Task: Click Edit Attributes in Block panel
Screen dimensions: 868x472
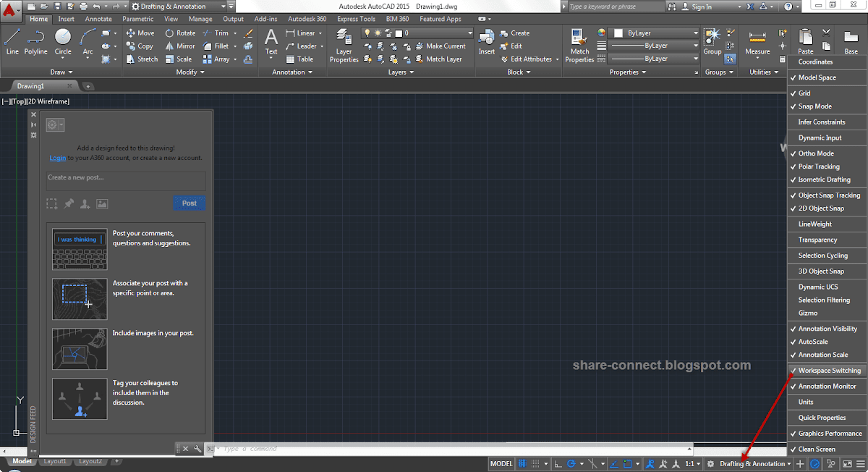Action: pos(525,59)
